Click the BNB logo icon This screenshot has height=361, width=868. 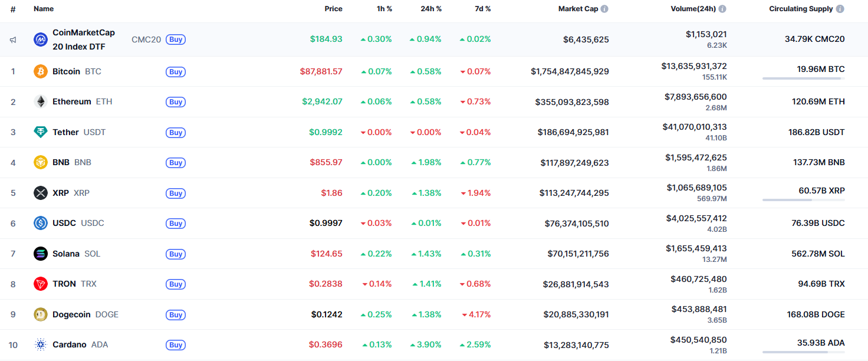(41, 162)
